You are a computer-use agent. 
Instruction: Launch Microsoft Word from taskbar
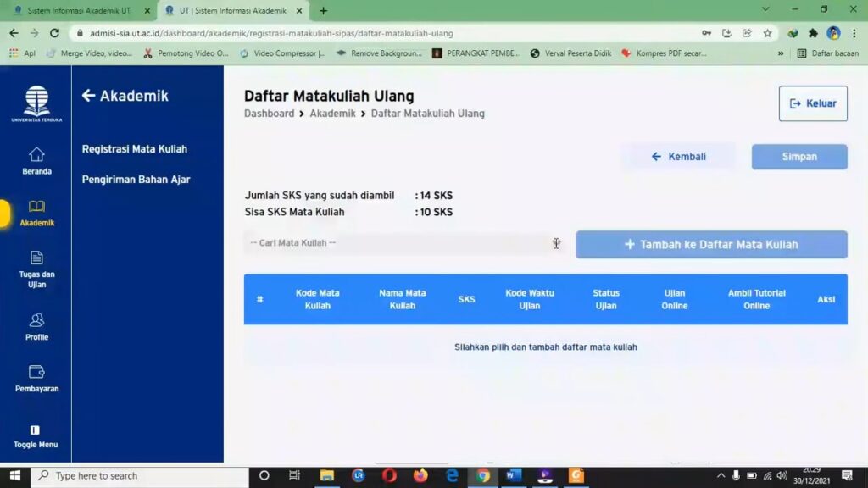pos(513,475)
